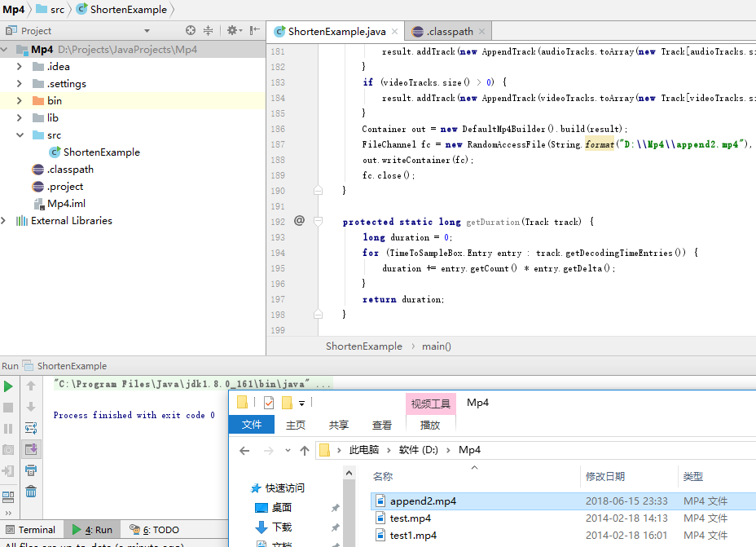Hide the Project tool window

coord(254,30)
